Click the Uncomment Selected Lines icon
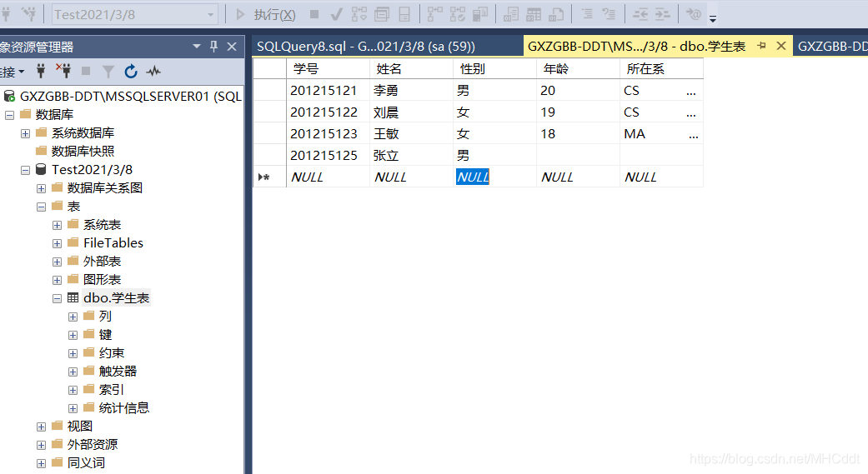The width and height of the screenshot is (868, 474). click(x=609, y=14)
